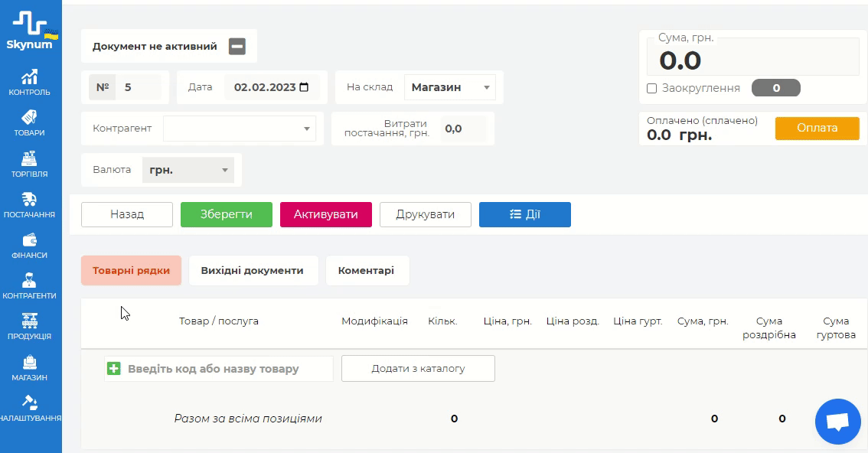Click the green plus add-product icon

click(114, 369)
